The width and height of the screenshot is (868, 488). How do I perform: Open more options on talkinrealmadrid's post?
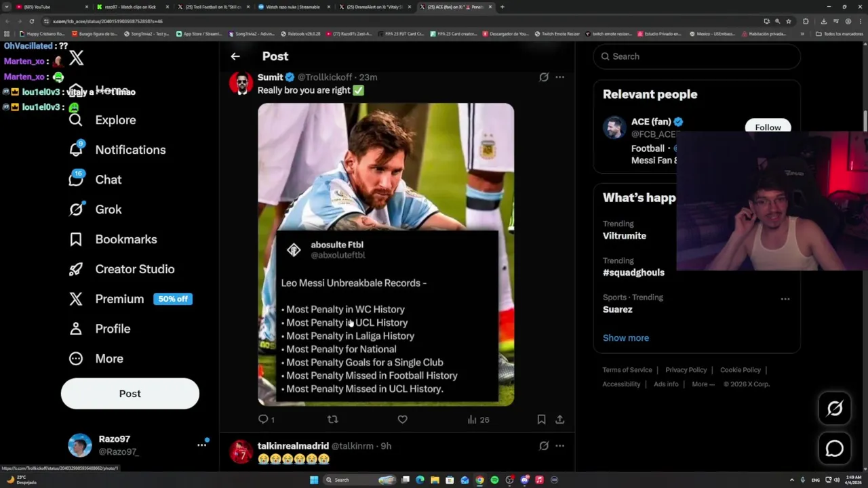559,446
